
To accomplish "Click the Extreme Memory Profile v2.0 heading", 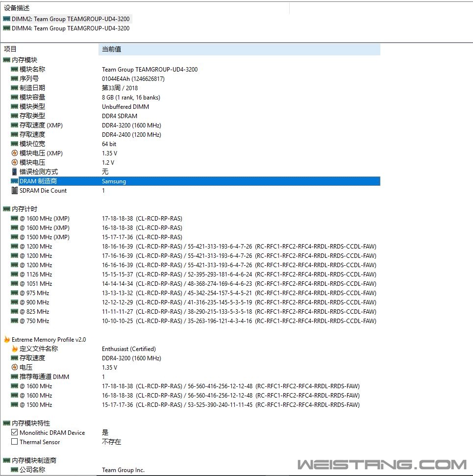I will pos(49,340).
